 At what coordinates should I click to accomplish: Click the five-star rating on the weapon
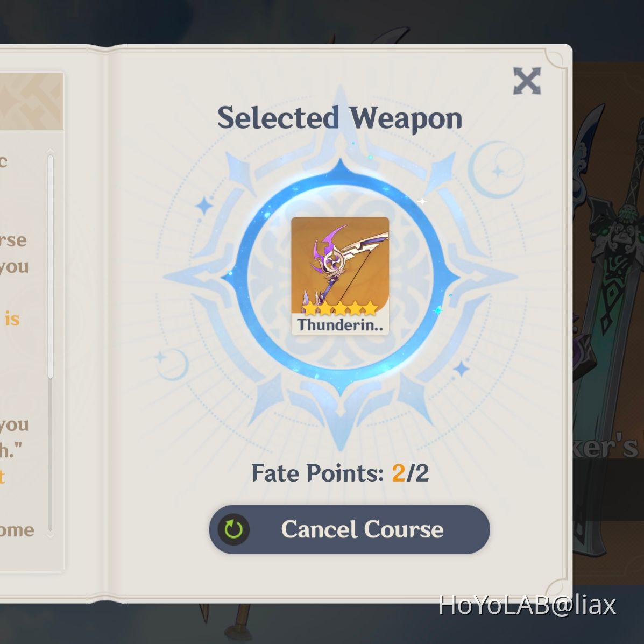(340, 308)
